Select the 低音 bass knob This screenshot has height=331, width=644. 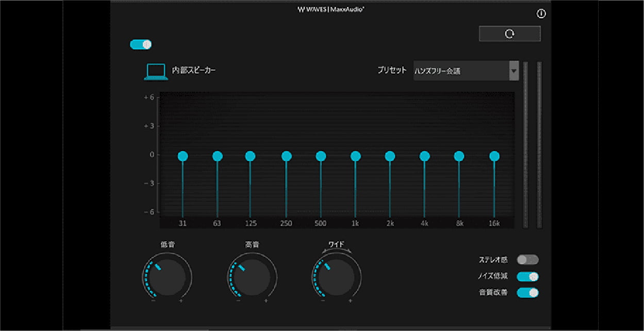click(167, 277)
